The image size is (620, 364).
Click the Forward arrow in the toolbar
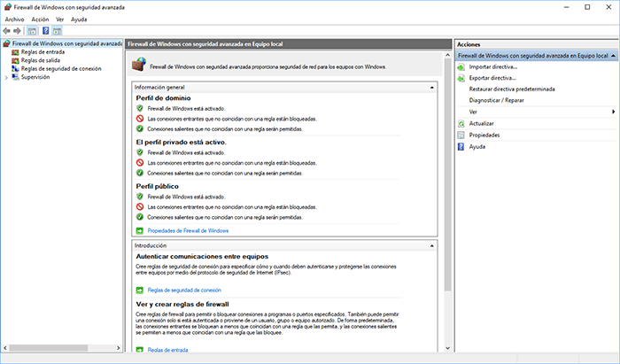(x=18, y=30)
